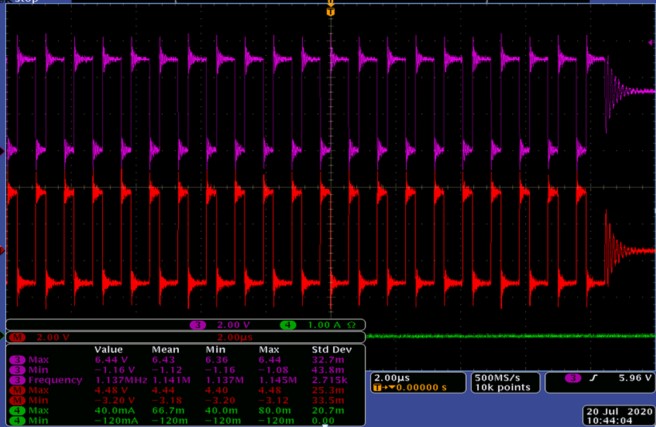Click the trigger level 5.96 V readout
Viewport: 656px width, 427px height.
635,378
